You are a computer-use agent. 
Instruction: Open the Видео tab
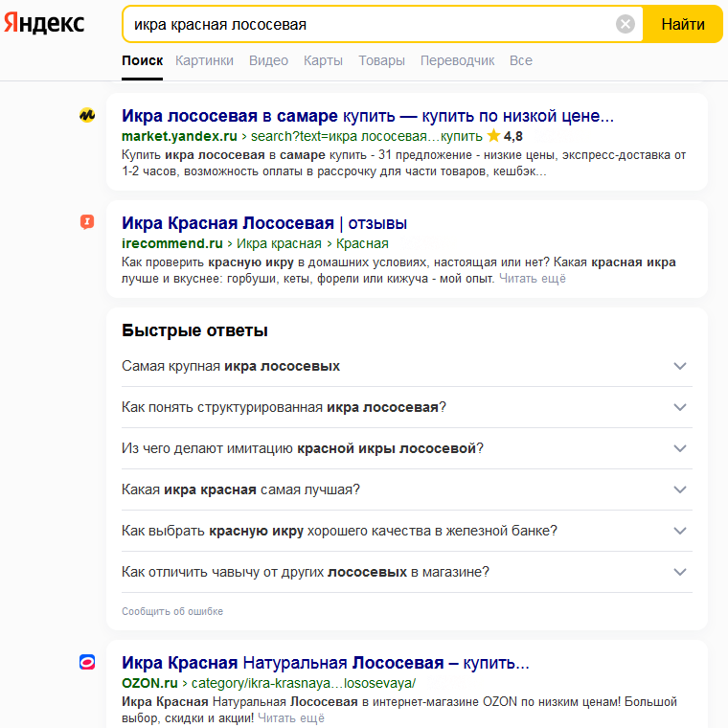tap(268, 60)
